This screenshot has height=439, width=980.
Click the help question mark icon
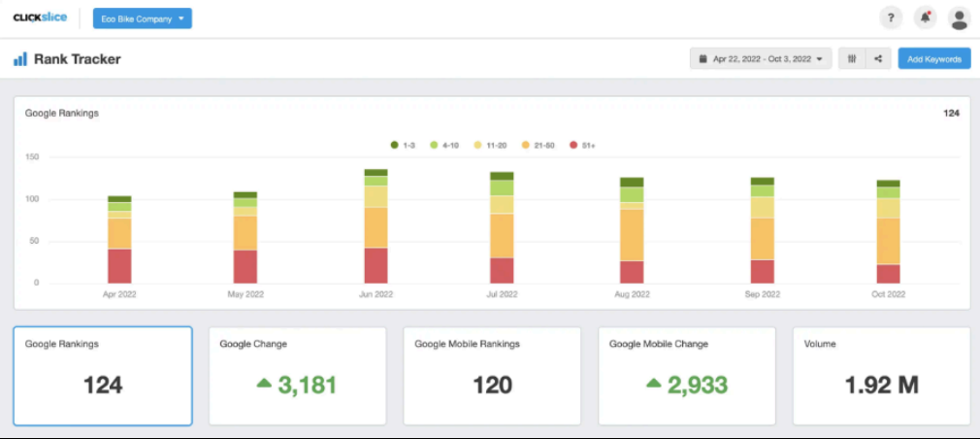coord(890,17)
